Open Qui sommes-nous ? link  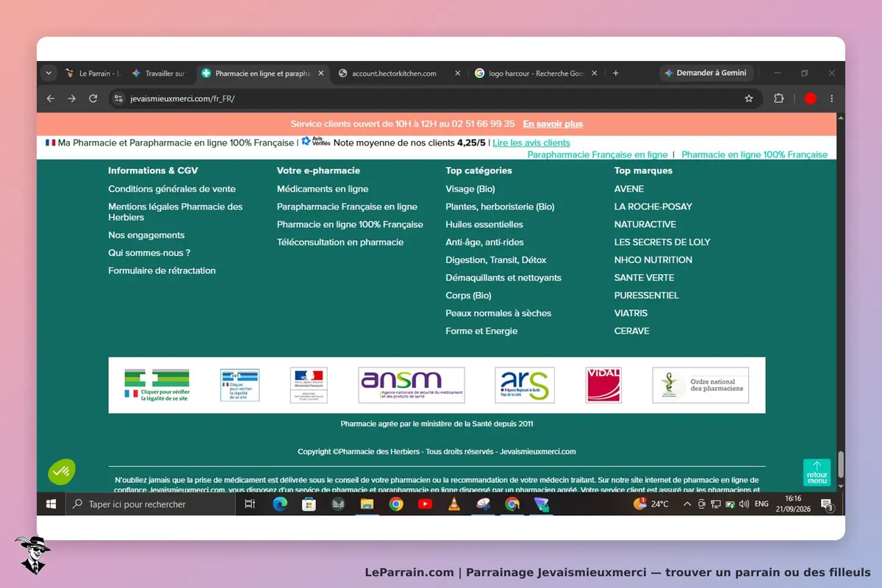pyautogui.click(x=149, y=253)
